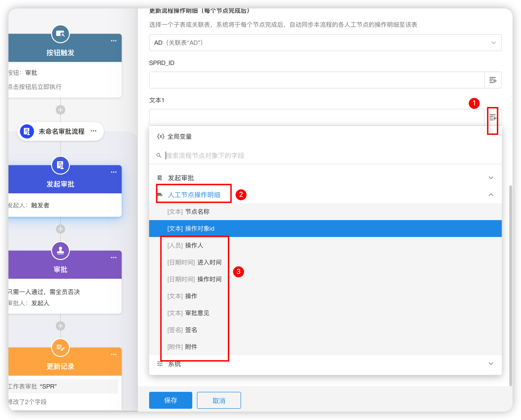521x420 pixels.
Task: Click the 更新记录 edit node icon
Action: (x=60, y=348)
